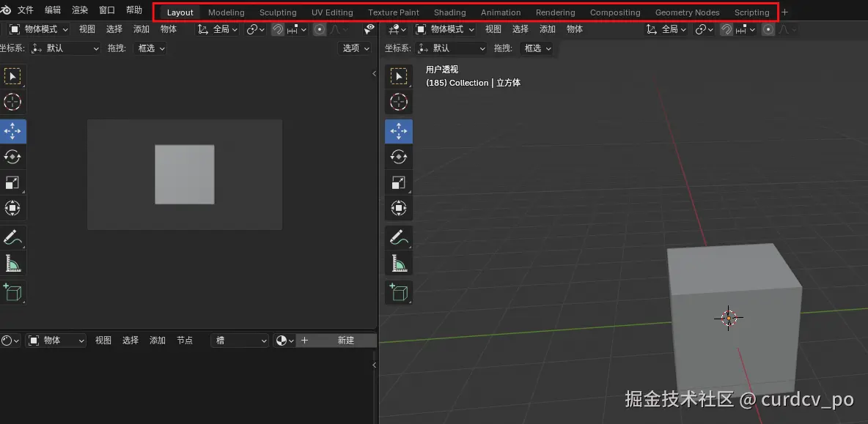Viewport: 868px width, 424px height.
Task: Open 窗口 menu
Action: tap(107, 10)
